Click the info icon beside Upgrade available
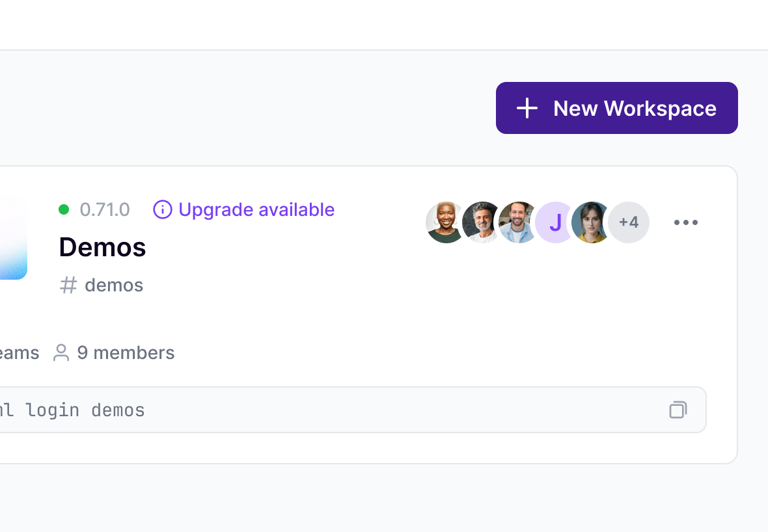Viewport: 768px width, 532px height. (x=162, y=209)
